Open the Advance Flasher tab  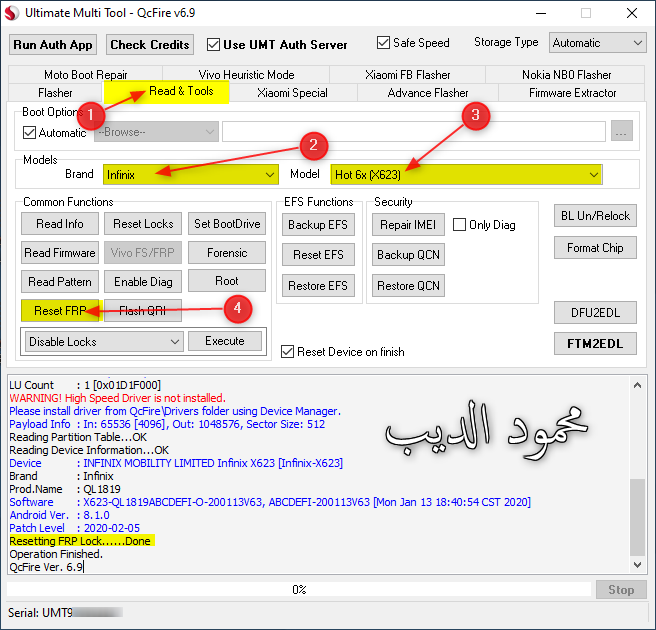pyautogui.click(x=428, y=92)
